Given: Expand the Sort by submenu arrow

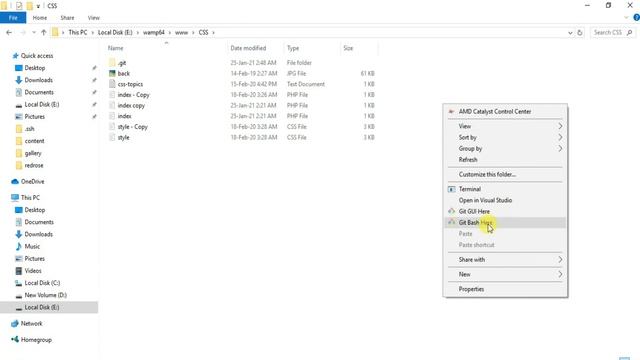Looking at the screenshot, I should (x=560, y=138).
